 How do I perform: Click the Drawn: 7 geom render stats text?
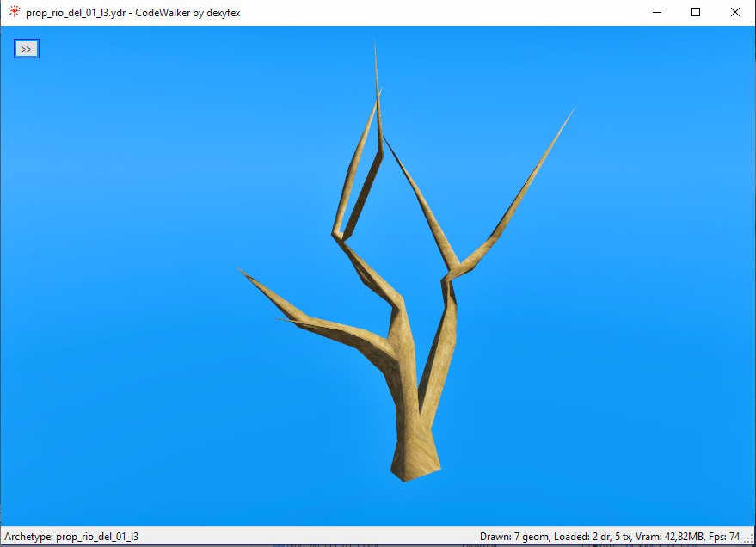pos(610,537)
